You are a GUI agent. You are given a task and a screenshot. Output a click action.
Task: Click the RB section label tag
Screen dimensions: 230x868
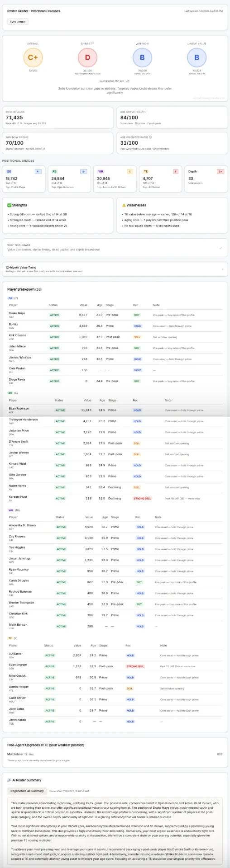click(x=10, y=393)
